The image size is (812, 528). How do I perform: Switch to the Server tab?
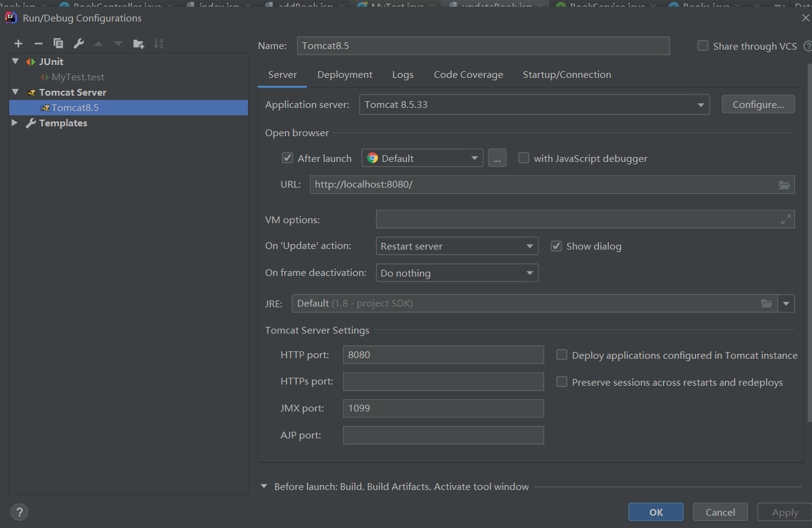282,75
